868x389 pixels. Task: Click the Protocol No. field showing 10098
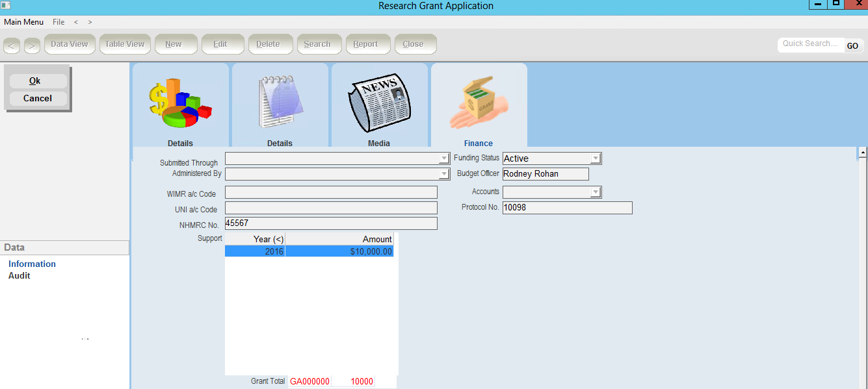[567, 208]
